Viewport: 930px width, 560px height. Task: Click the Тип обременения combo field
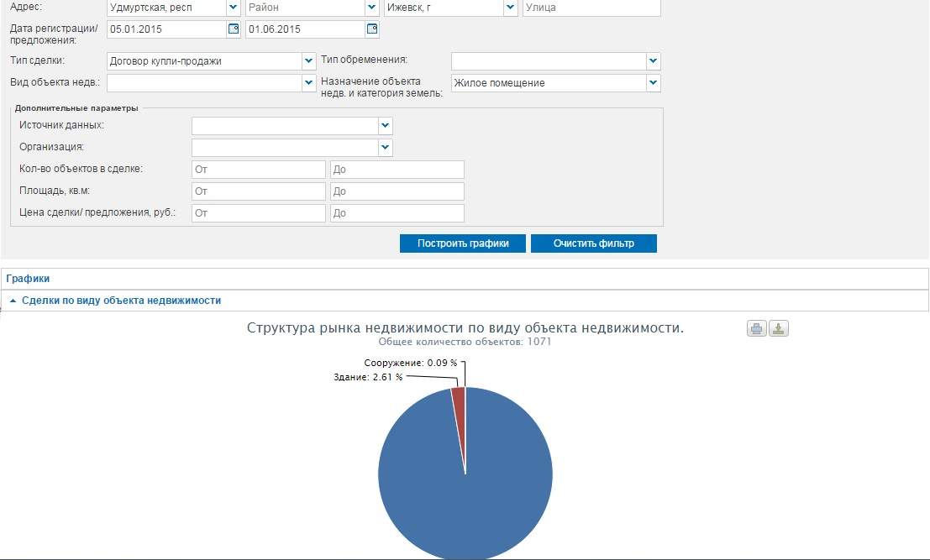(x=549, y=61)
